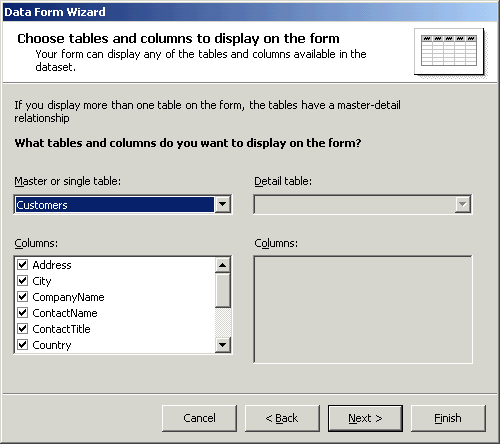Viewport: 500px width, 444px height.
Task: Click the table grid wizard icon
Action: 449,51
